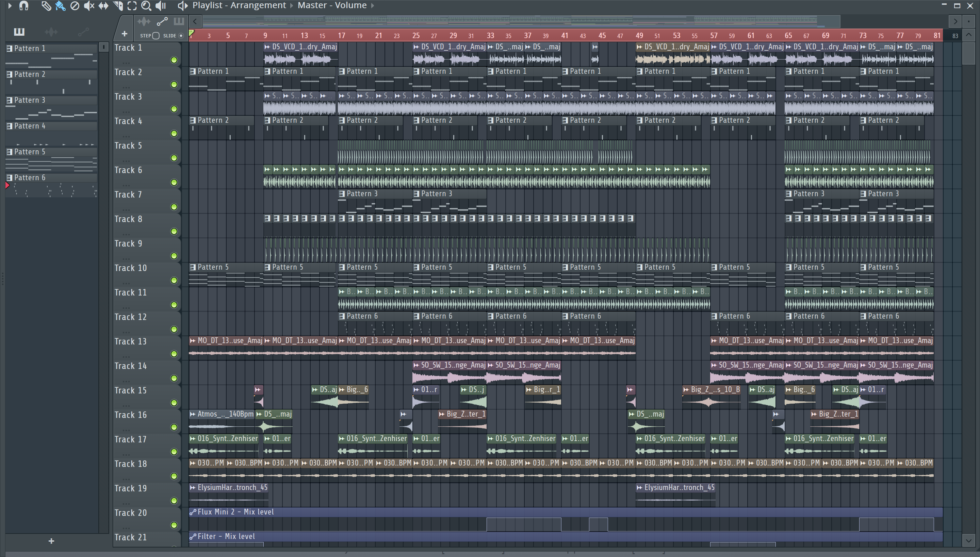Mute Track 5 with its green LED
The width and height of the screenshot is (980, 557).
pos(174,158)
